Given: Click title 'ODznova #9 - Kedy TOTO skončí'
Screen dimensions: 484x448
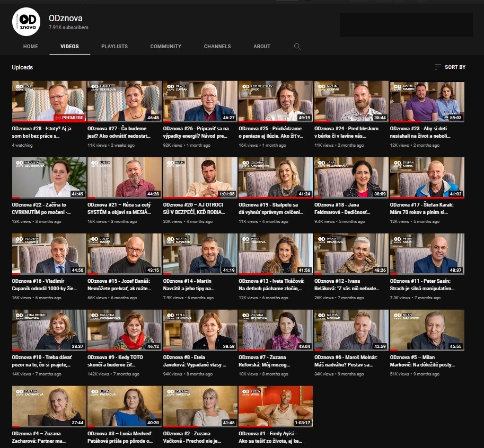Looking at the screenshot, I should tap(115, 361).
